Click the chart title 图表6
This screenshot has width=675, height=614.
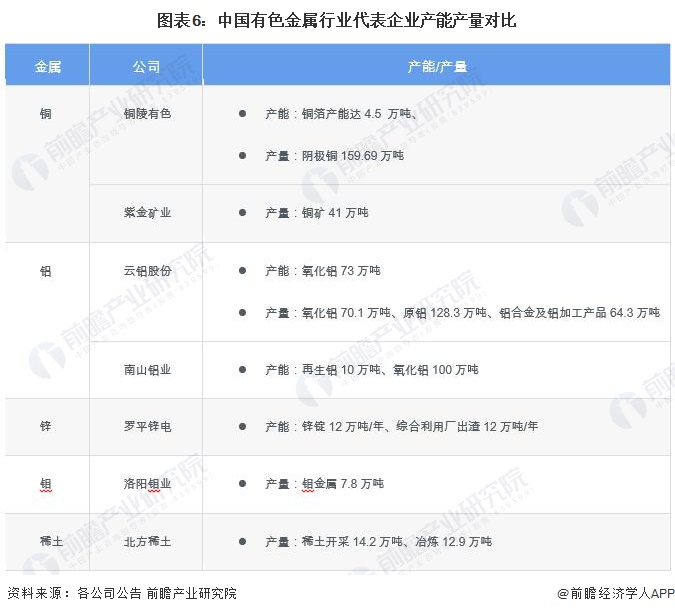pyautogui.click(x=336, y=20)
